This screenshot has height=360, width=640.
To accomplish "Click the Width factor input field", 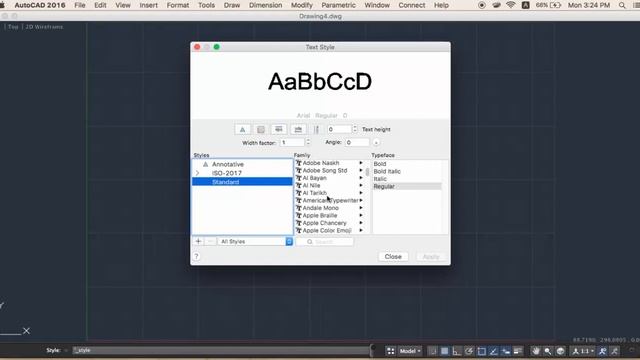I will tap(292, 142).
